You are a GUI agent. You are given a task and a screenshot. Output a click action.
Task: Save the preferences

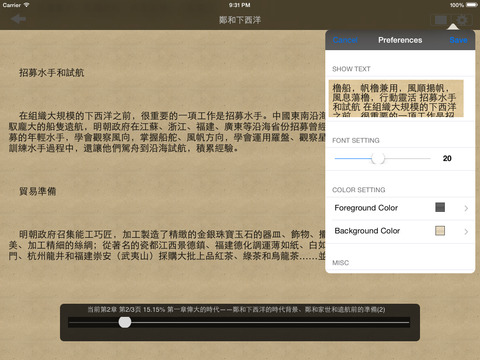pos(458,40)
